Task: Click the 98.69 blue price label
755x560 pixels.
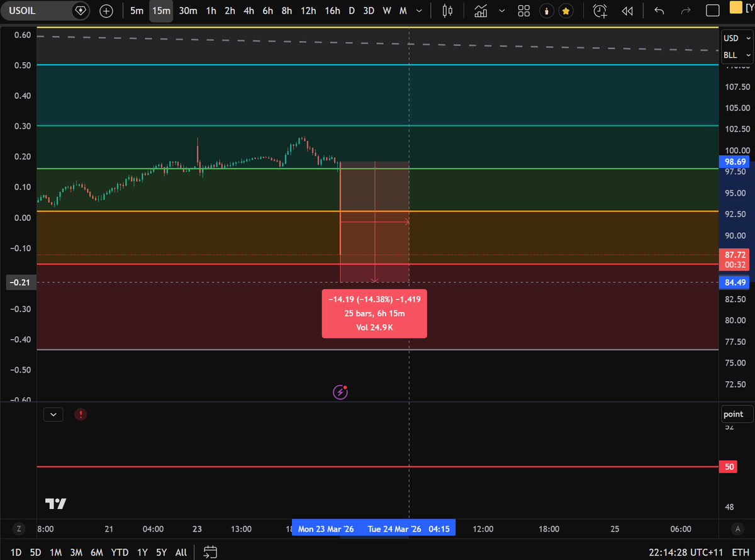Action: coord(735,162)
